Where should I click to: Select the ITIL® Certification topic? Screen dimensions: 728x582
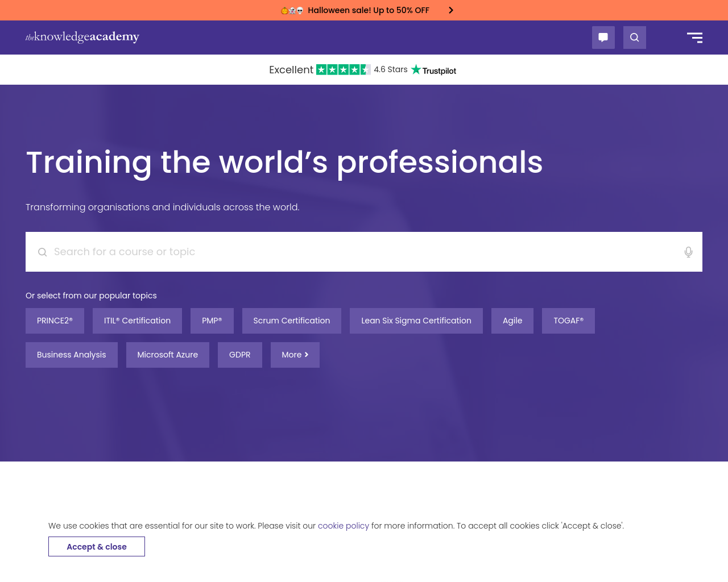[137, 321]
